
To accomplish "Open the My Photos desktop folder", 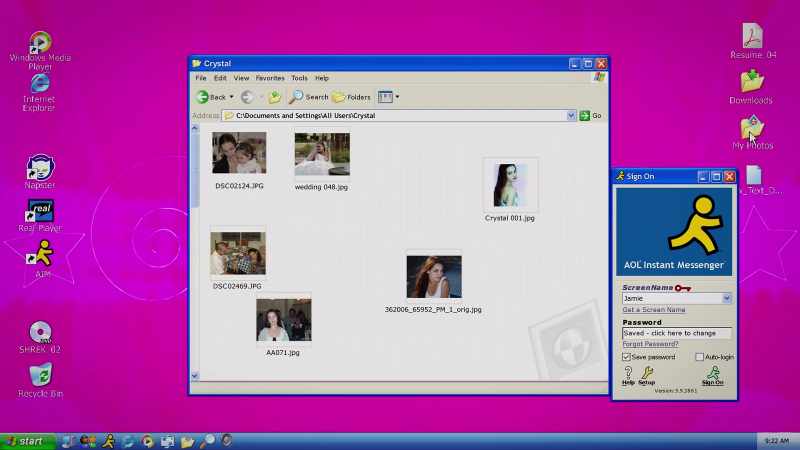I will 752,127.
